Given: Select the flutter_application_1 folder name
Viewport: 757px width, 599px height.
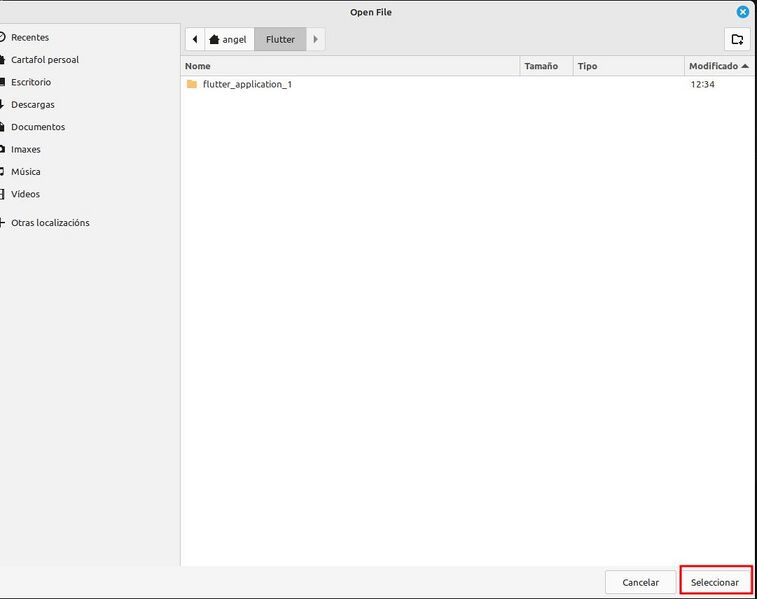Looking at the screenshot, I should 247,84.
